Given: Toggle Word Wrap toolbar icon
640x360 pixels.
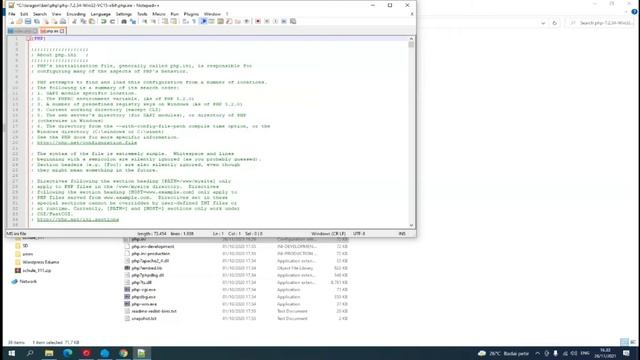Looking at the screenshot, I should [x=186, y=21].
